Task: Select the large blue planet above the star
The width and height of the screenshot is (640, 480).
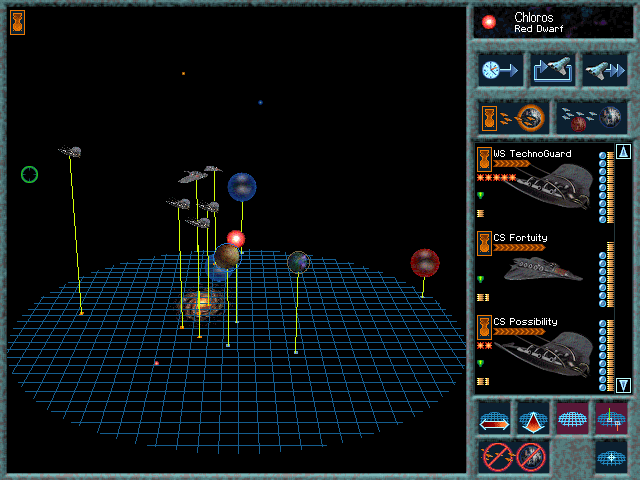Action: [242, 187]
